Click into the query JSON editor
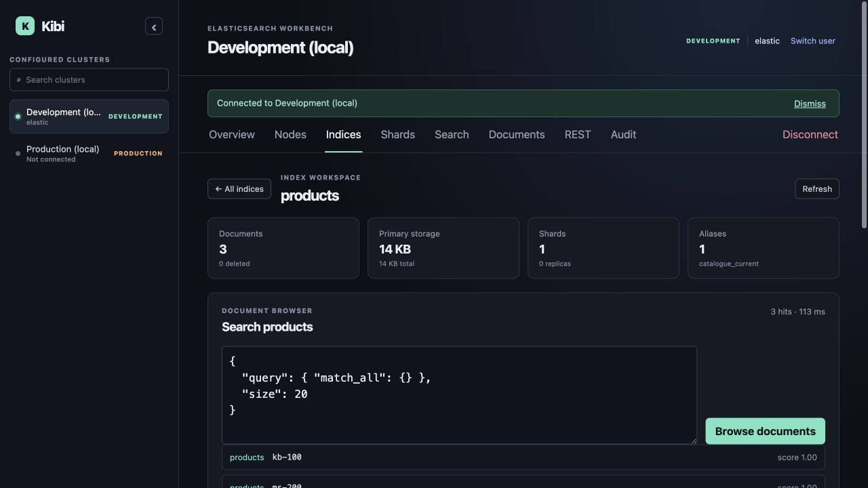 (459, 395)
